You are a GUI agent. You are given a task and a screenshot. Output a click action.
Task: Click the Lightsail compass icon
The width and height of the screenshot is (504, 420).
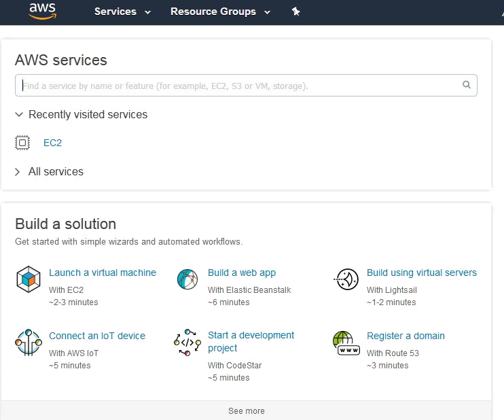(x=346, y=279)
